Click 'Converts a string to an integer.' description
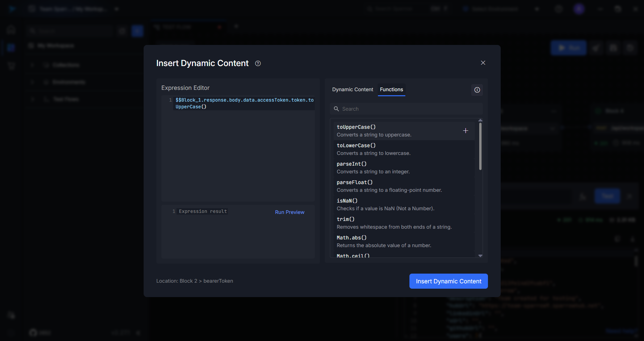 pyautogui.click(x=373, y=172)
